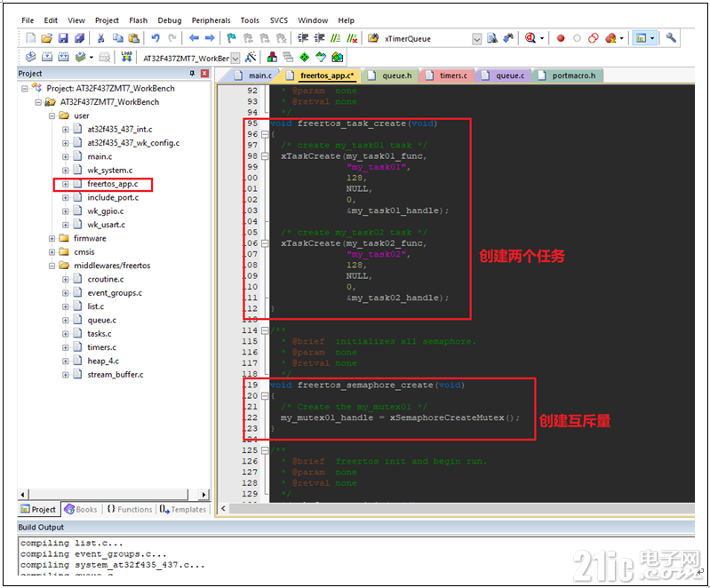This screenshot has height=588, width=710.
Task: Switch to the queue.h editor tab
Action: 390,75
